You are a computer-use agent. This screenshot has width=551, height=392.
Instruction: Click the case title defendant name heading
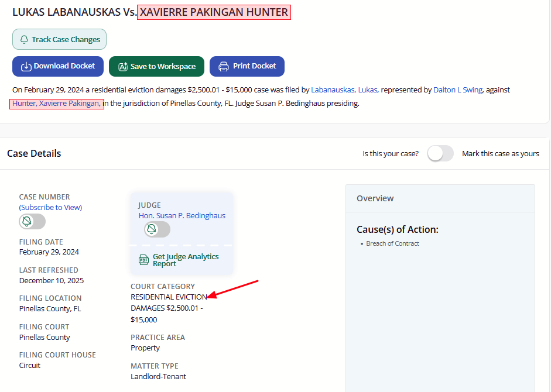point(214,12)
